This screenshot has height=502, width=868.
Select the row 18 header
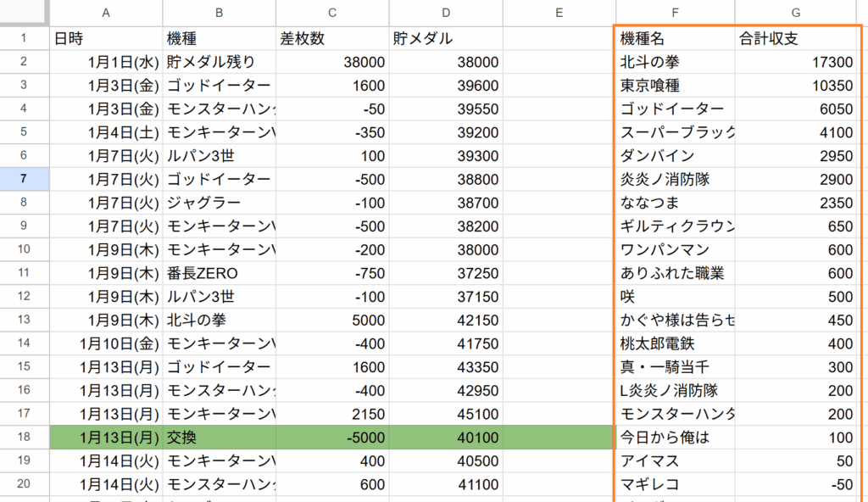click(24, 438)
